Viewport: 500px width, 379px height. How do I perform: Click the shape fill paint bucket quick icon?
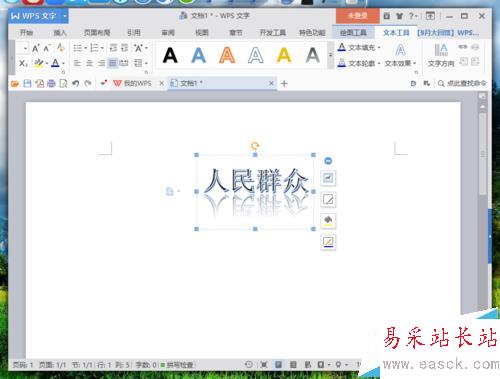328,221
